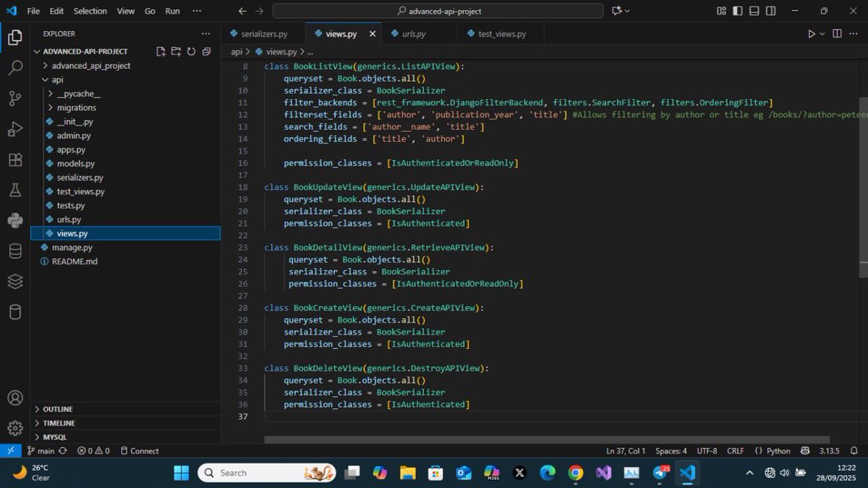Open the Source Control view
Viewport: 868px width, 488px height.
pyautogui.click(x=14, y=98)
